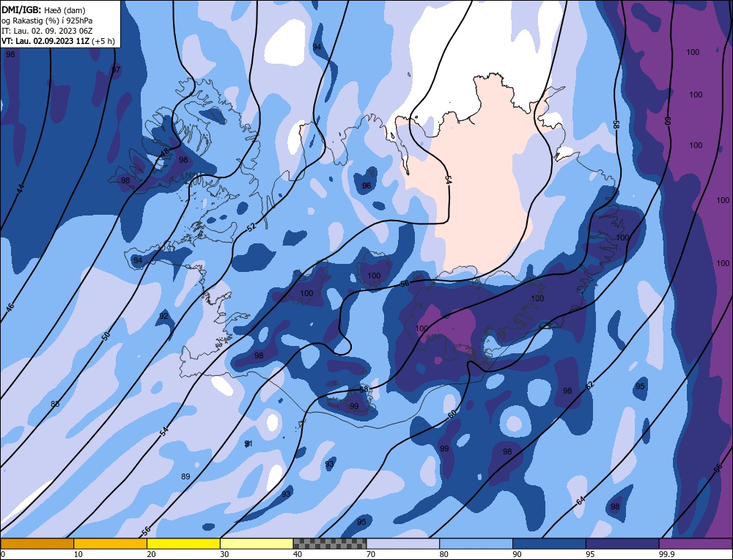
Task: Click the '80' legend tick label
Action: 444,554
